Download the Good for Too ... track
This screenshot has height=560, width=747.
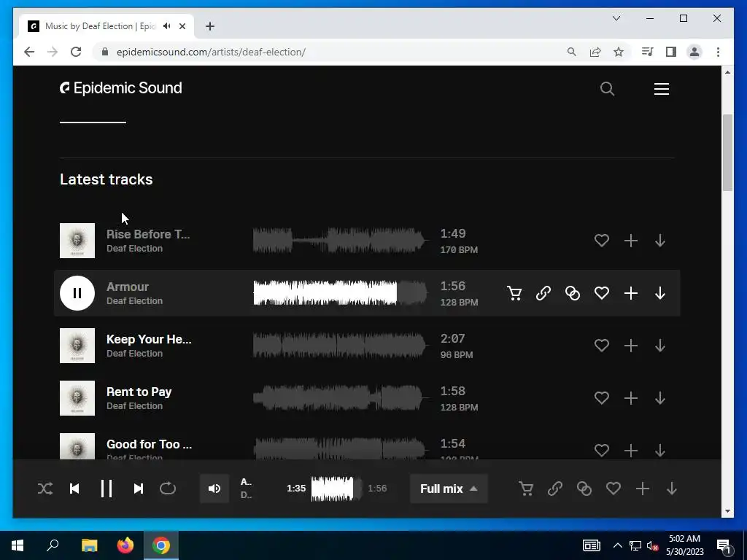(659, 450)
